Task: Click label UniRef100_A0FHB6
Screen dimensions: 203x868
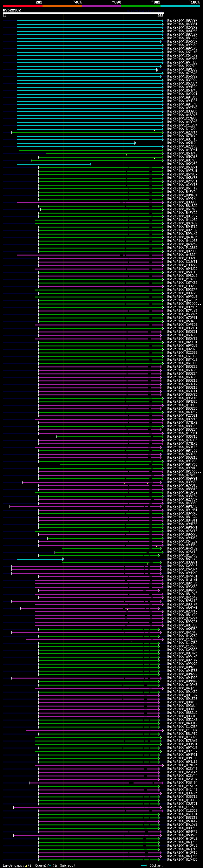Action: pos(182,59)
